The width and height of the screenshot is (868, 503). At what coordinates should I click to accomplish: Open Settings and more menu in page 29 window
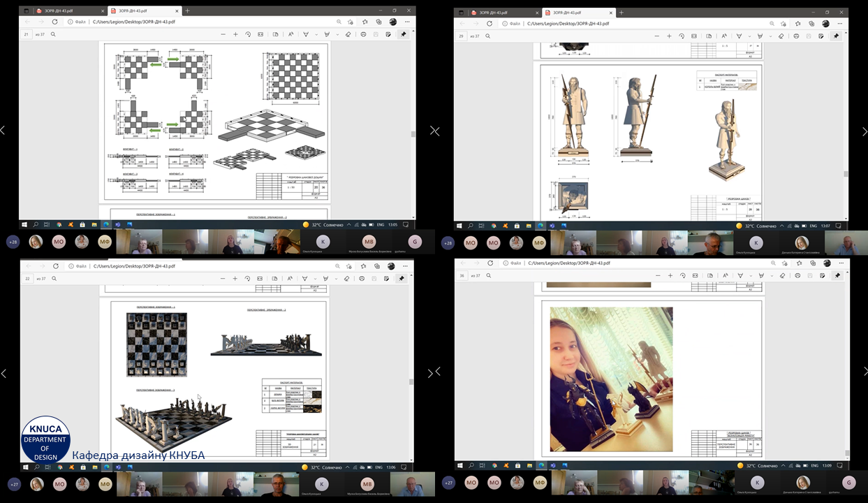click(x=841, y=23)
